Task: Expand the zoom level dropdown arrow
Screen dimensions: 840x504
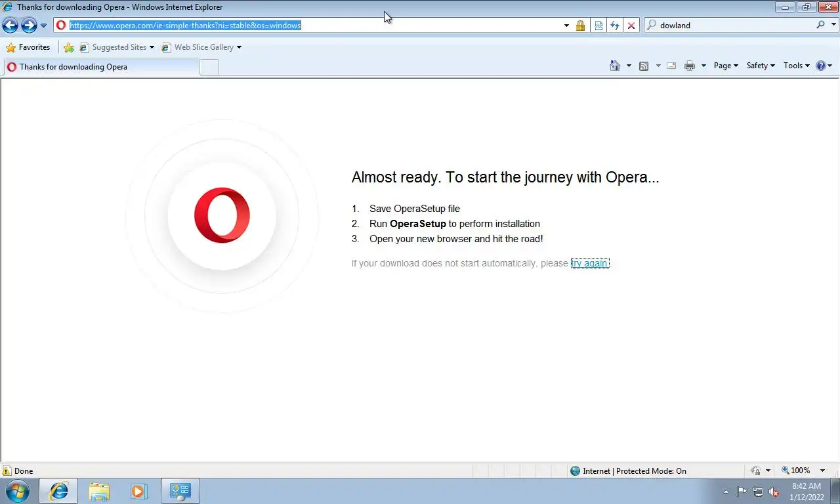Action: click(823, 471)
